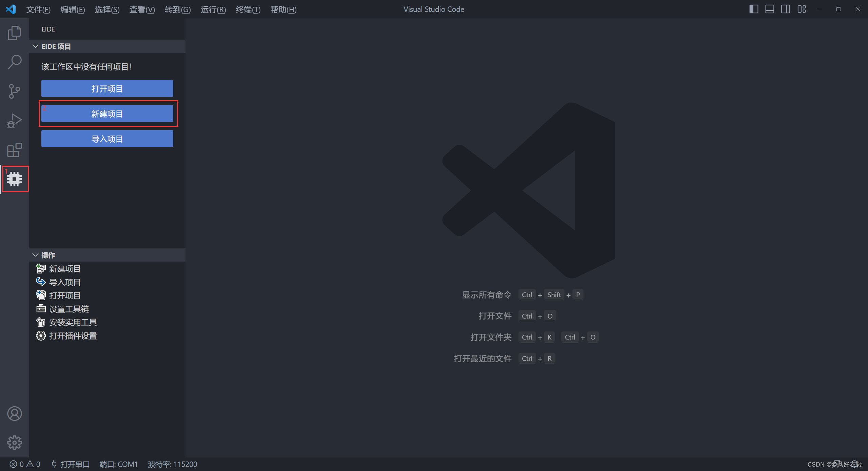Toggle bottom panel layout icon
This screenshot has height=471, width=868.
click(x=770, y=9)
